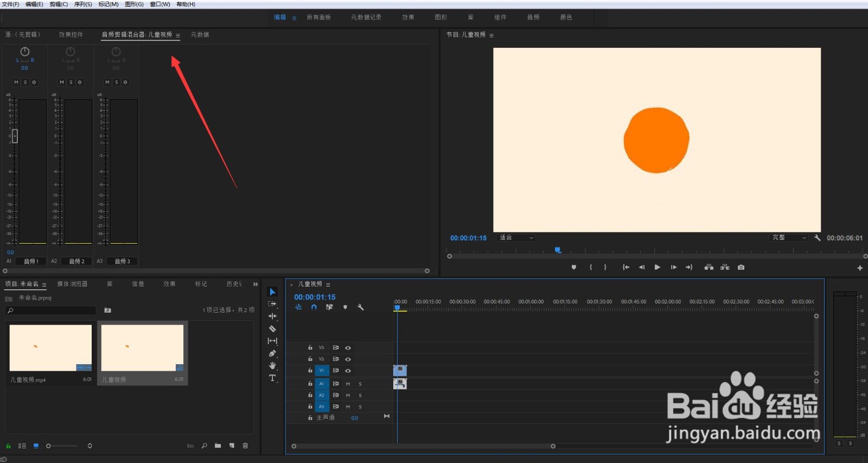868x463 pixels.
Task: Open 编辑 workspace menu icon
Action: click(295, 18)
